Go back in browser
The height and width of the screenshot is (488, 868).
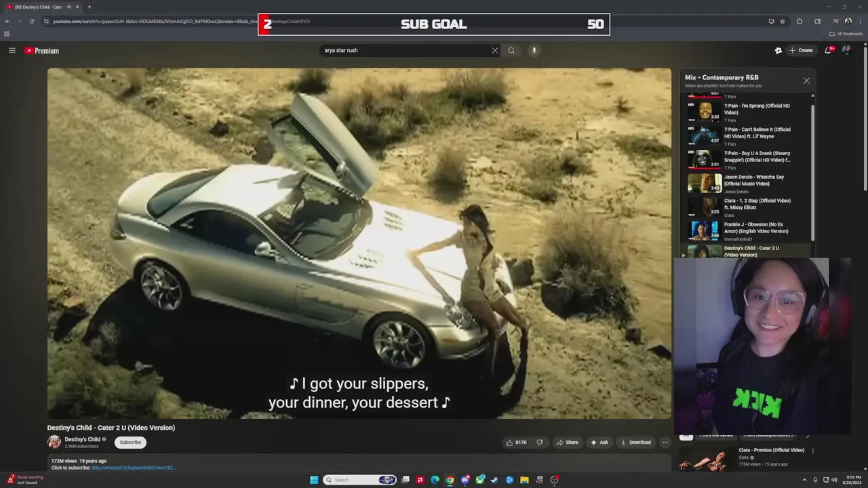pyautogui.click(x=7, y=21)
